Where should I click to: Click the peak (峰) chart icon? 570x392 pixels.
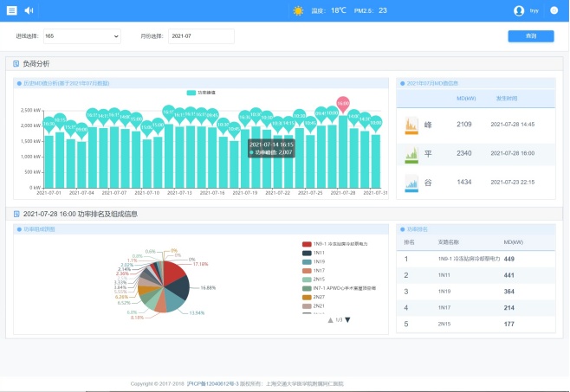point(412,125)
